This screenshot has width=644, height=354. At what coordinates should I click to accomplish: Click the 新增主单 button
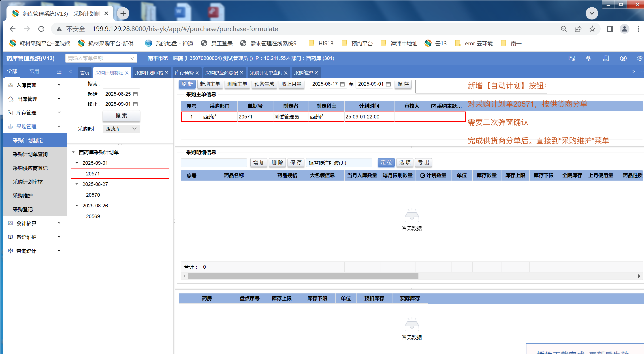(x=210, y=84)
